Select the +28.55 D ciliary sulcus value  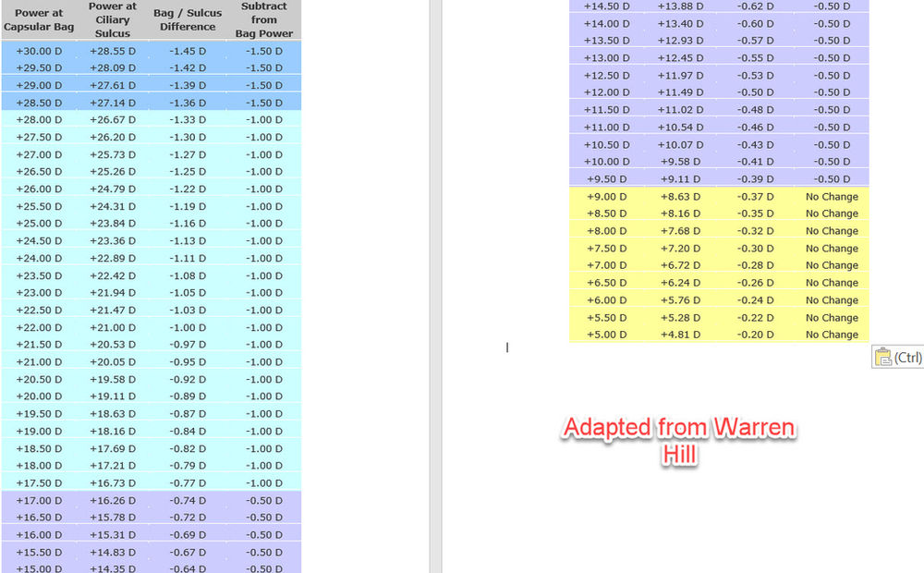coord(112,51)
